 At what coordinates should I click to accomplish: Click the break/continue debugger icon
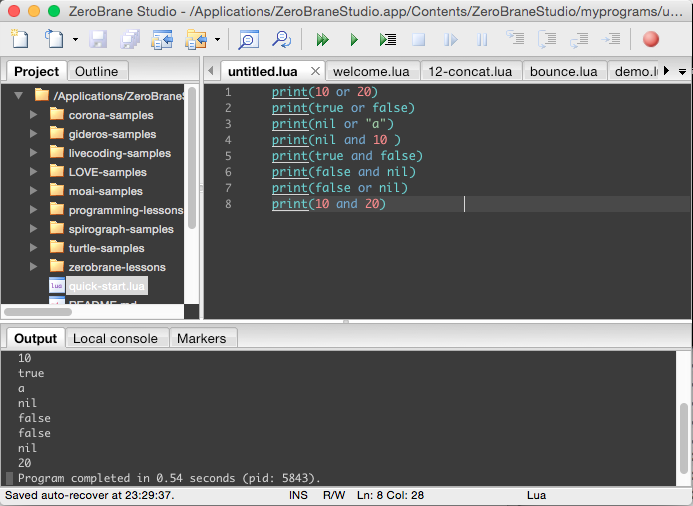tap(450, 40)
